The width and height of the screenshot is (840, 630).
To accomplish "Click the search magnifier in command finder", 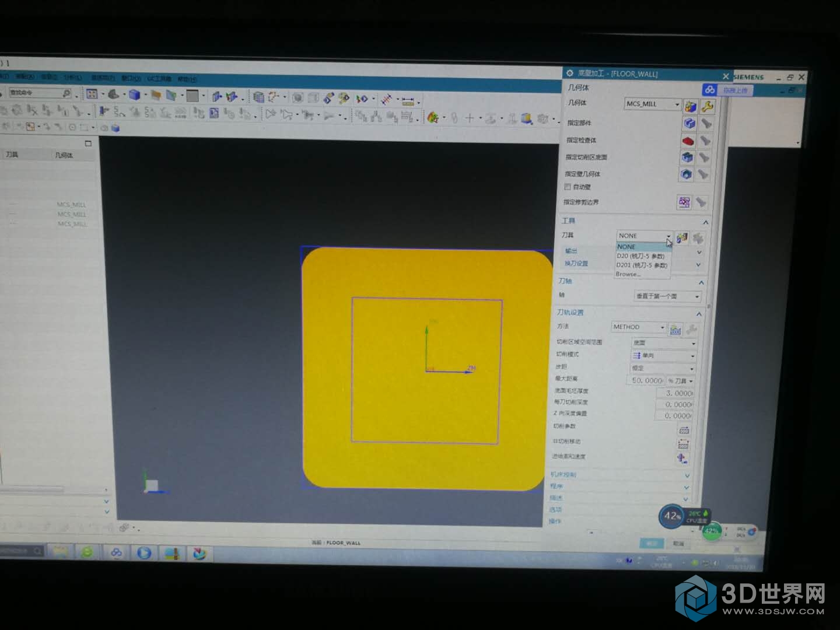I will 66,93.
